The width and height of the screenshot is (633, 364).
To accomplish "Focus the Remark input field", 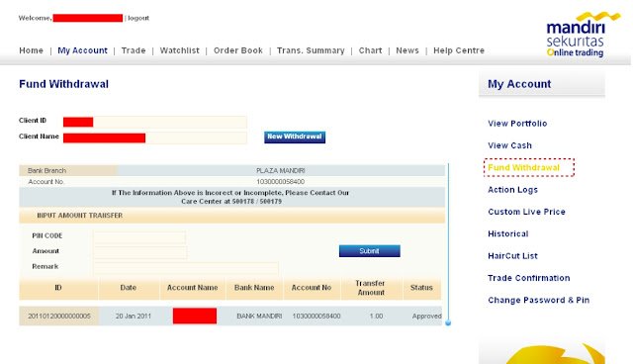I will point(186,268).
